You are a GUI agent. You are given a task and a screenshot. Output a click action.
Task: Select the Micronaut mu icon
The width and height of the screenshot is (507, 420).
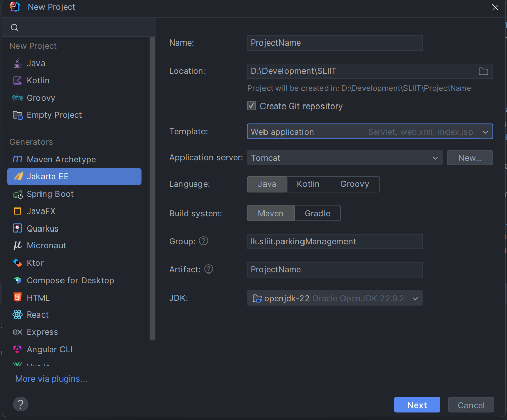click(17, 246)
